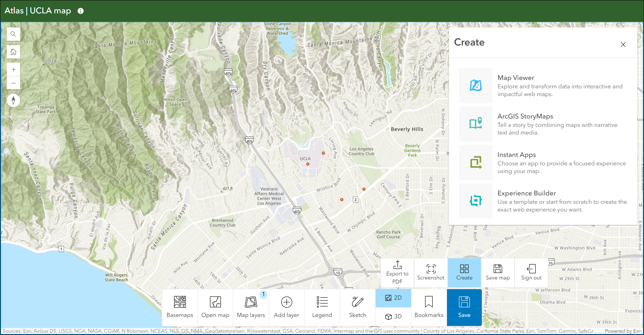The height and width of the screenshot is (335, 644).
Task: Zoom in with the plus button
Action: point(13,70)
